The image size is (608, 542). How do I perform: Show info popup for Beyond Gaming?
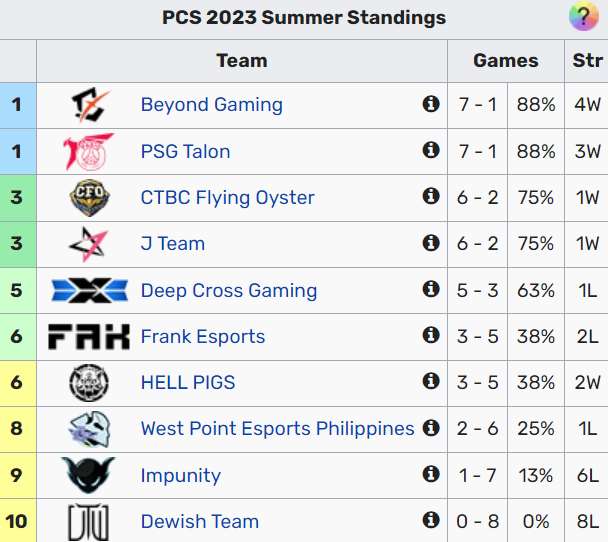click(431, 104)
